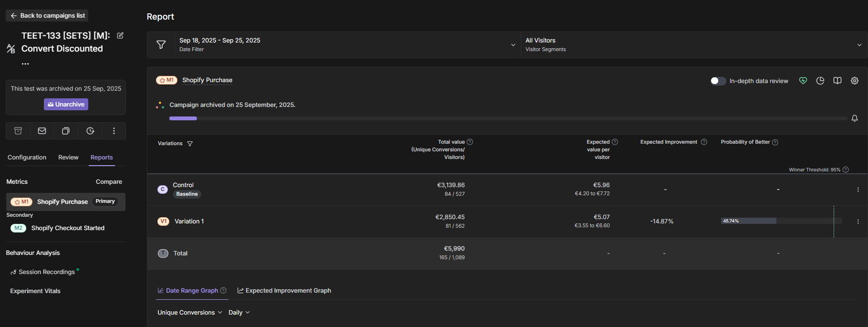Click the filter funnel icon beside Date Filter

pyautogui.click(x=161, y=45)
